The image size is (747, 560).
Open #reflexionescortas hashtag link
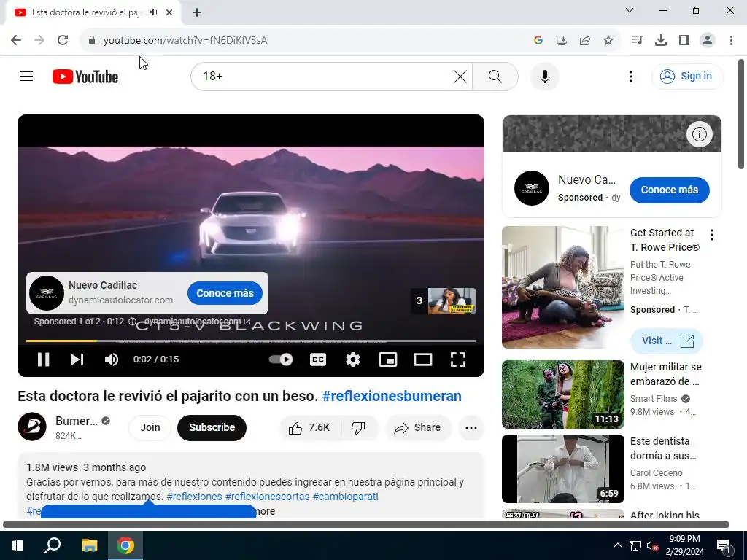pyautogui.click(x=267, y=497)
